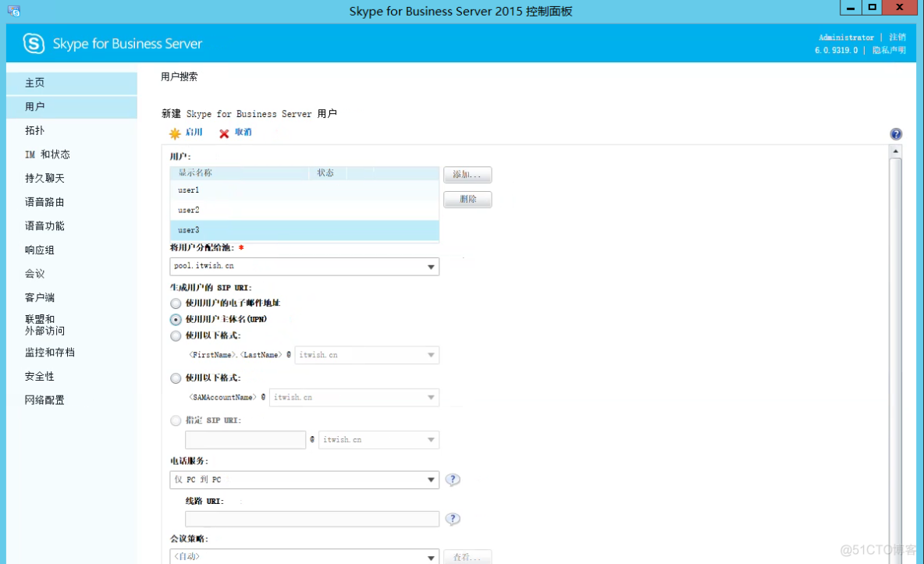The width and height of the screenshot is (924, 564).
Task: Open the 电话服务 仅 PC 到 PC dropdown
Action: click(x=304, y=480)
